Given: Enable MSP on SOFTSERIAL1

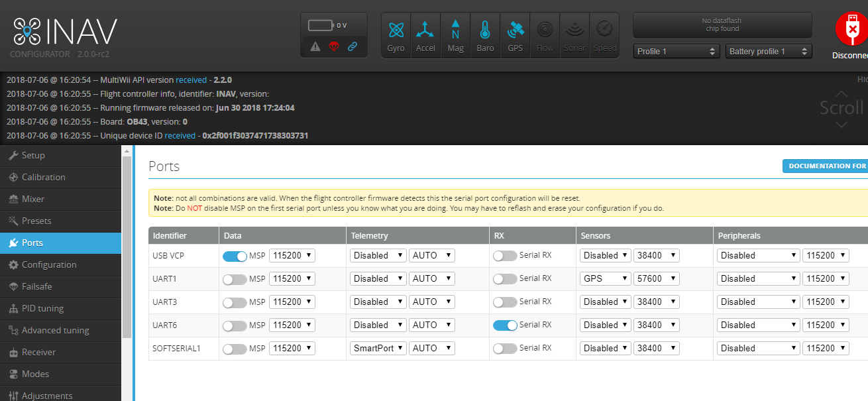Looking at the screenshot, I should (x=235, y=349).
